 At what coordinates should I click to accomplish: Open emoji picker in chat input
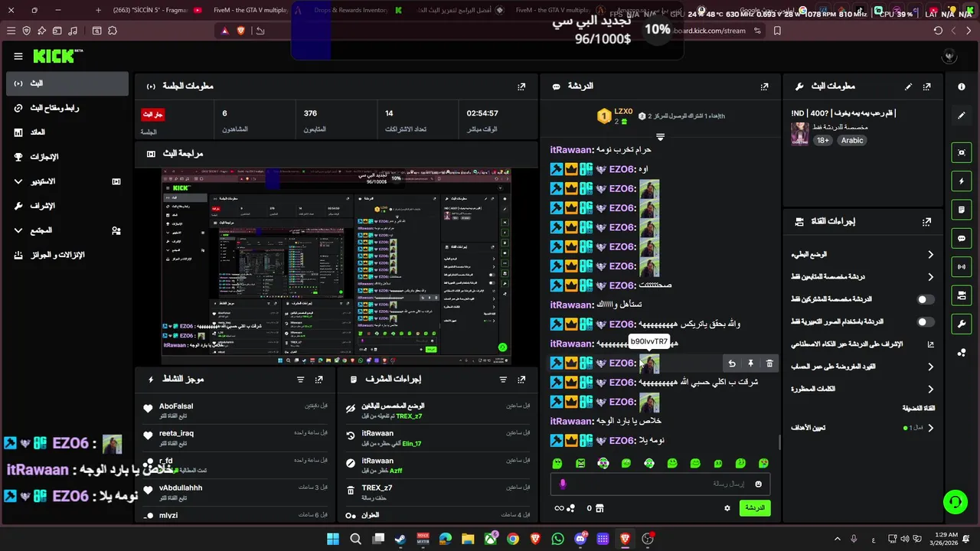point(759,484)
